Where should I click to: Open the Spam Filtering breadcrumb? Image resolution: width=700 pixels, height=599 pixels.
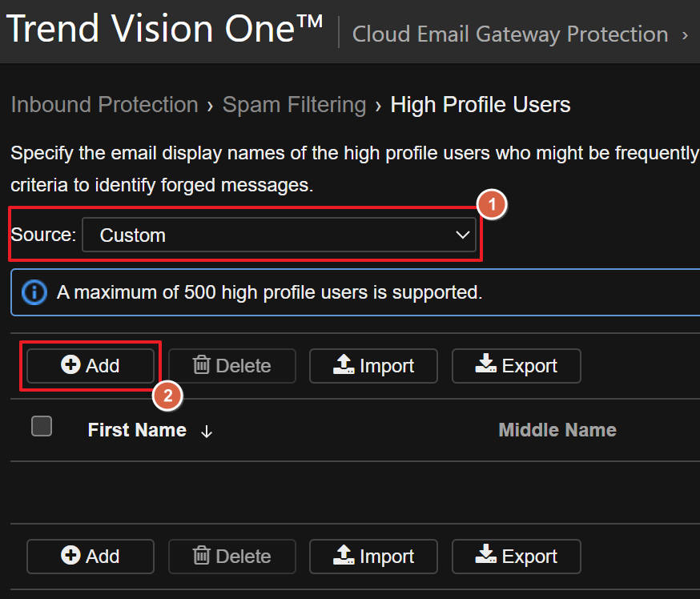pos(294,105)
